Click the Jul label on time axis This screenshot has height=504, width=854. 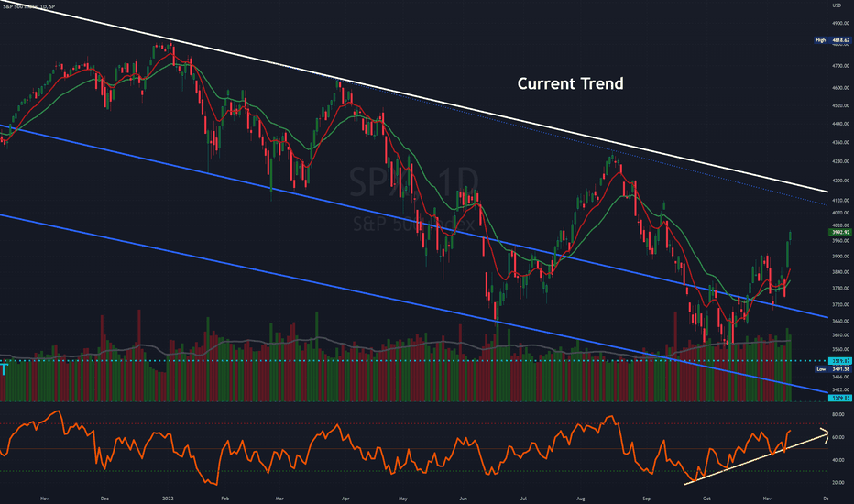tap(523, 499)
